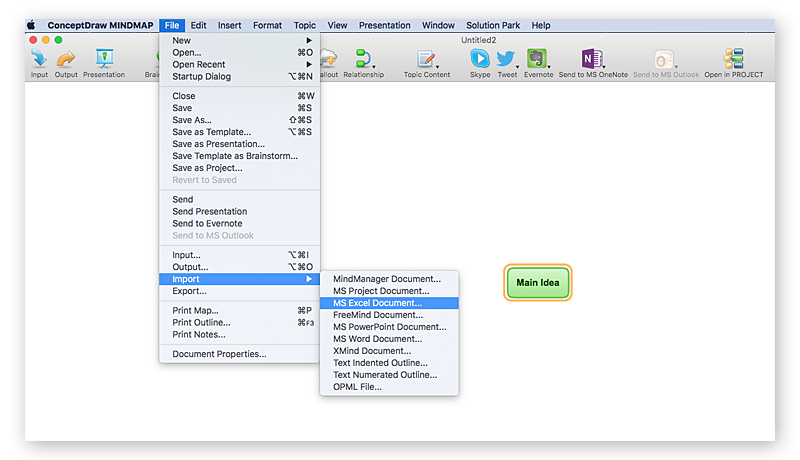Open the Edit menu
Viewport: 800px width, 460px height.
point(198,25)
